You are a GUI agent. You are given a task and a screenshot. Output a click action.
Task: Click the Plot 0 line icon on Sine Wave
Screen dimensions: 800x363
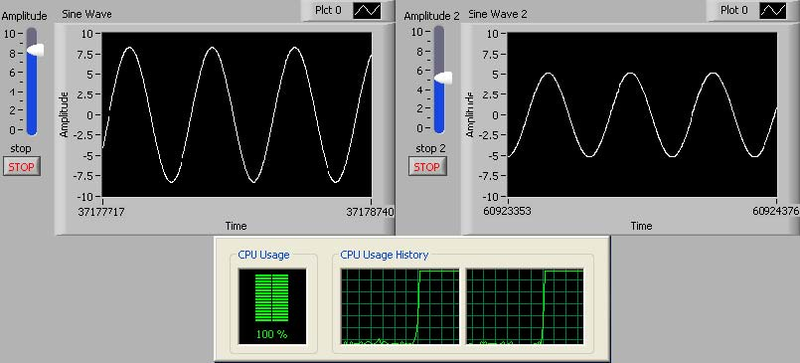[367, 11]
